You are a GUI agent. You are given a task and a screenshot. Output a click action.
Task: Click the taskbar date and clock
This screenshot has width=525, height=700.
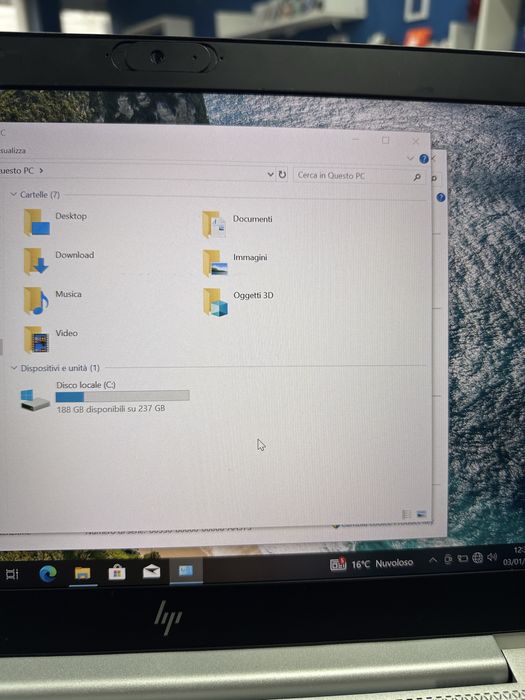point(514,556)
